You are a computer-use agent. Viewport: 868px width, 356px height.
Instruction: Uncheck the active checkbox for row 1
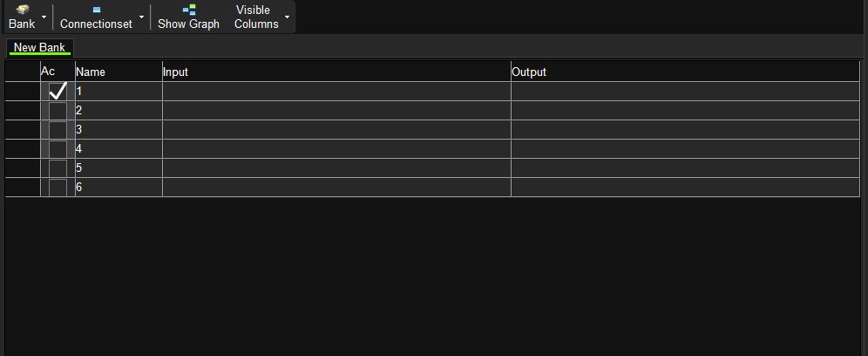pyautogui.click(x=58, y=92)
